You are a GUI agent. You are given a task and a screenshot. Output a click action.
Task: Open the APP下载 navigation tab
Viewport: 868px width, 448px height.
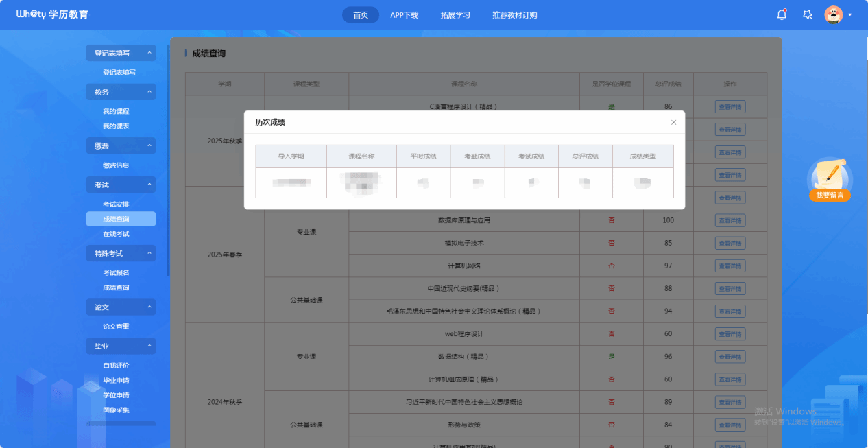tap(404, 15)
